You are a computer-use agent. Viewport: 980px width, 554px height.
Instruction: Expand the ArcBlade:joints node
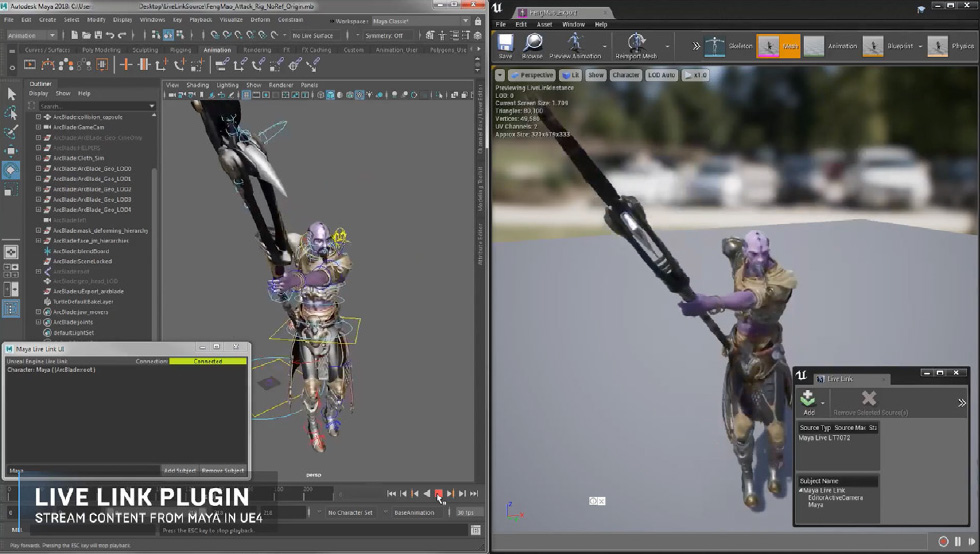point(39,322)
